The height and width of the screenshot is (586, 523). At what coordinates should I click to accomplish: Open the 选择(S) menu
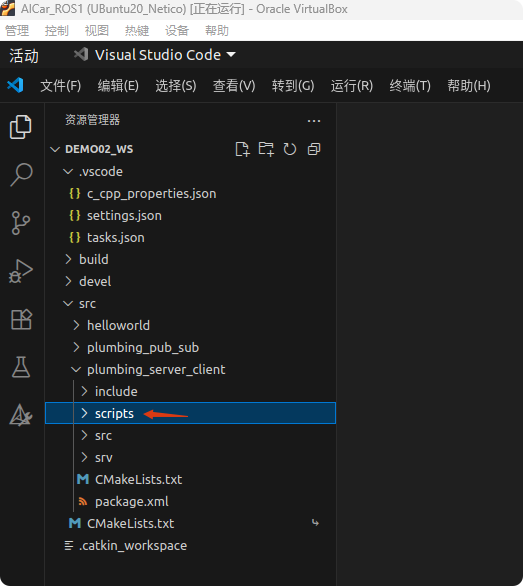176,86
